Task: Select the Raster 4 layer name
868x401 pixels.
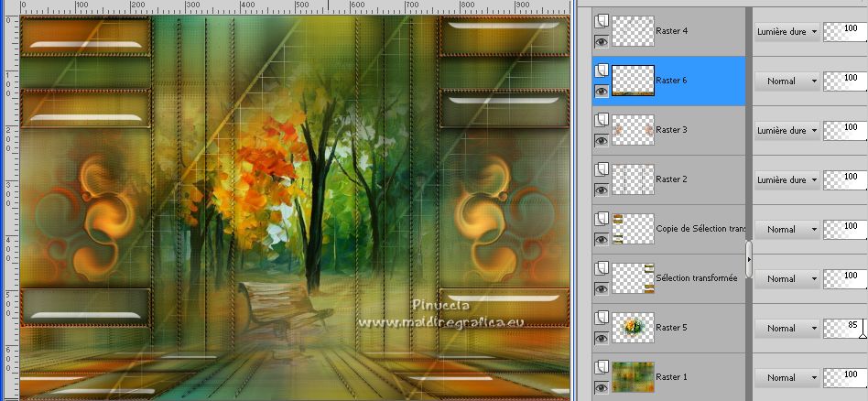Action: click(x=671, y=31)
